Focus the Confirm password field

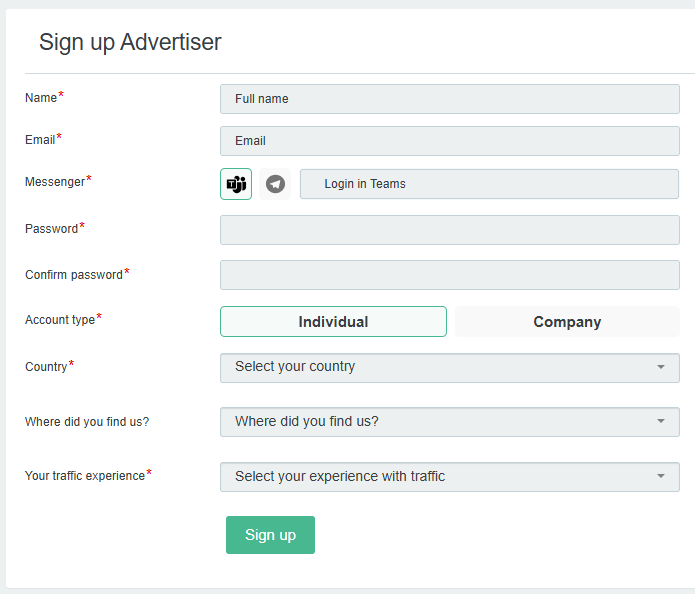449,275
